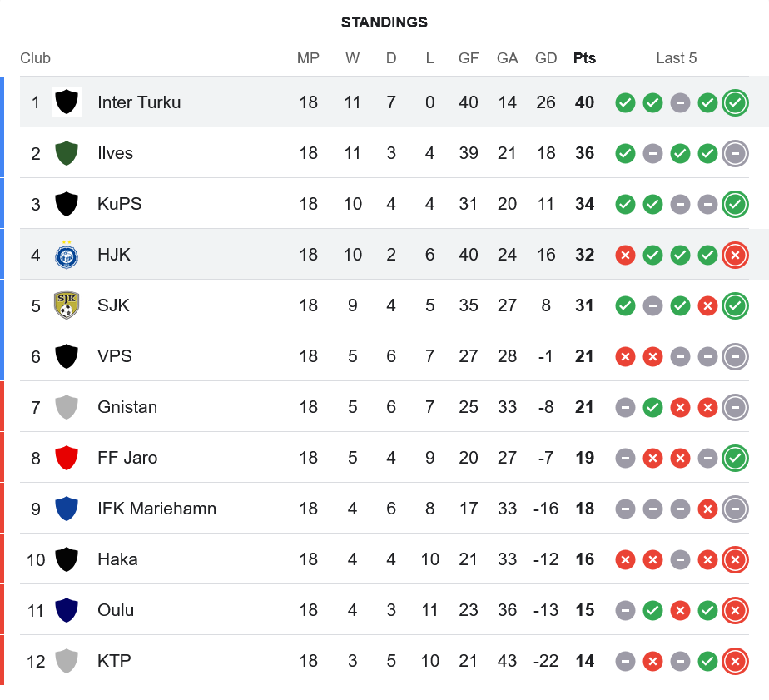The height and width of the screenshot is (700, 769).
Task: Click the SJK club crest icon
Action: pyautogui.click(x=66, y=305)
